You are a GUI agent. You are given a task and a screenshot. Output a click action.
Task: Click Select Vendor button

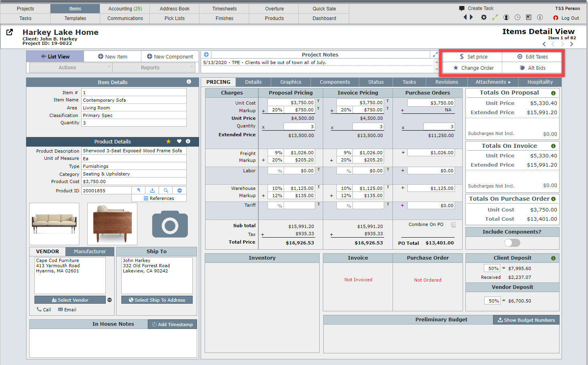click(70, 300)
